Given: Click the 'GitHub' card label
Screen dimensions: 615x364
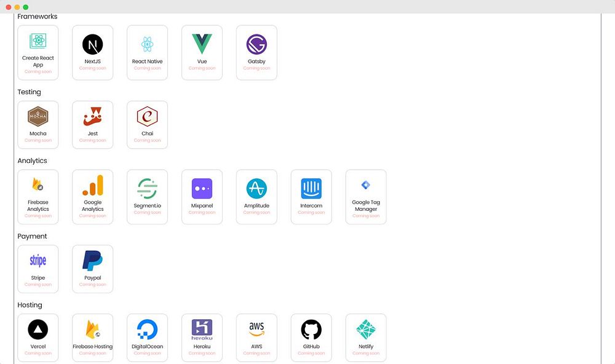Looking at the screenshot, I should [x=311, y=346].
